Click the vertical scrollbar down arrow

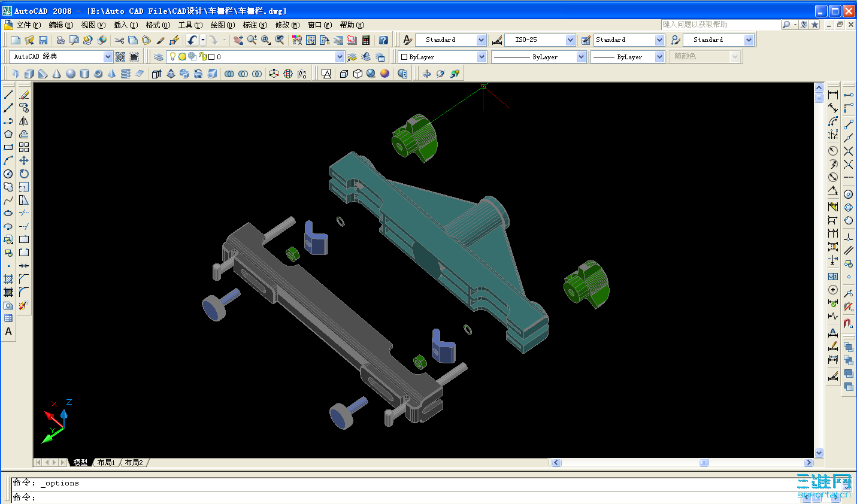[819, 453]
